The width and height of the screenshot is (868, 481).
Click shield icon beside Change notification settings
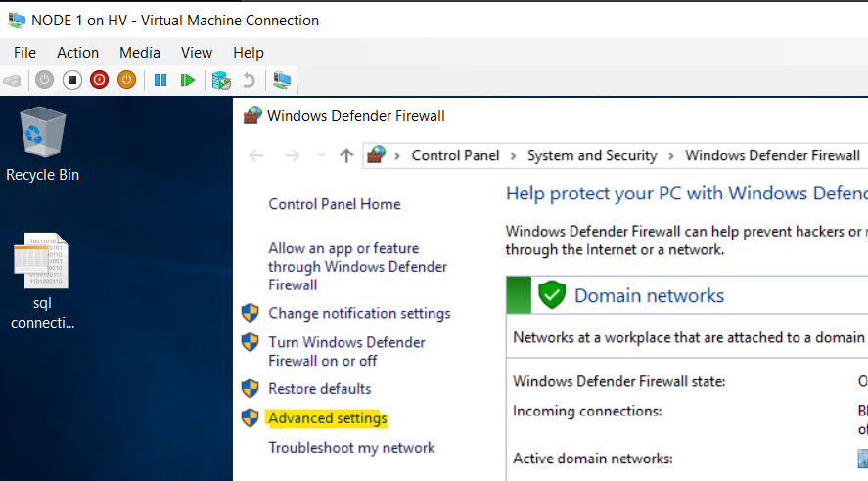(x=251, y=313)
